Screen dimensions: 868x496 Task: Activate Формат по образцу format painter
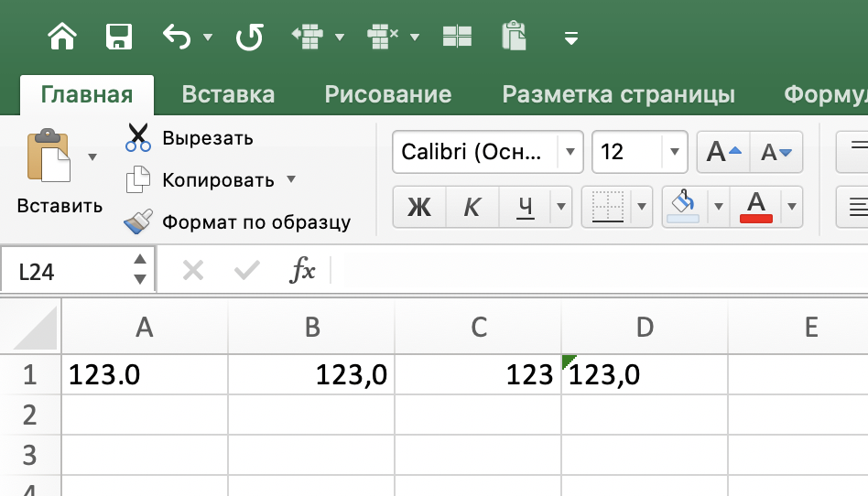(x=237, y=222)
